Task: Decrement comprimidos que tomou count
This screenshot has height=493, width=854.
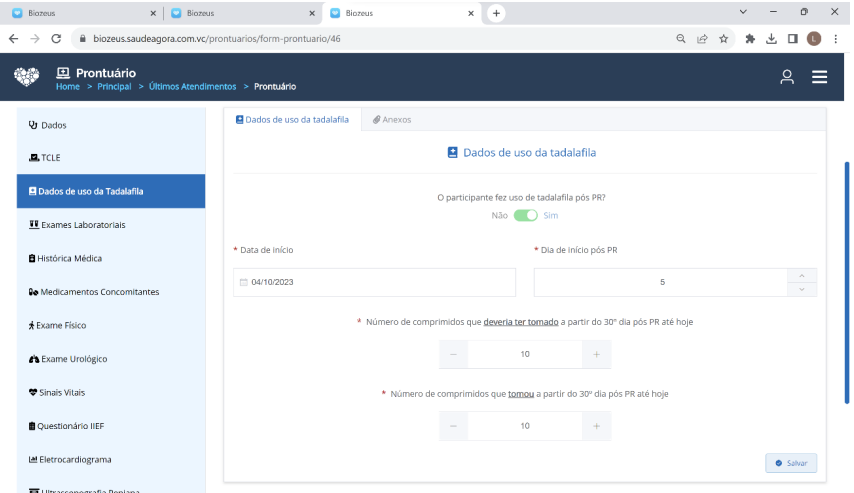Action: 453,426
